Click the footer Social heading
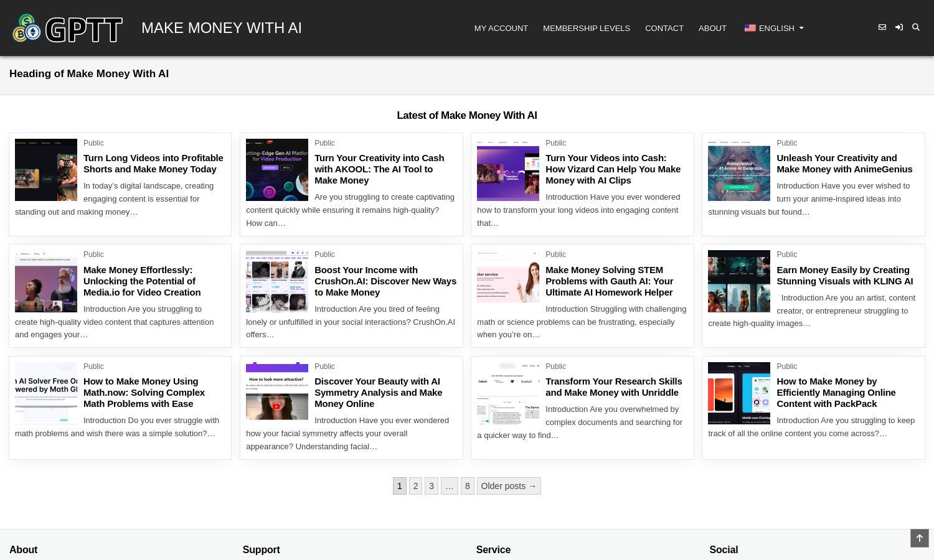934x560 pixels. click(x=724, y=549)
